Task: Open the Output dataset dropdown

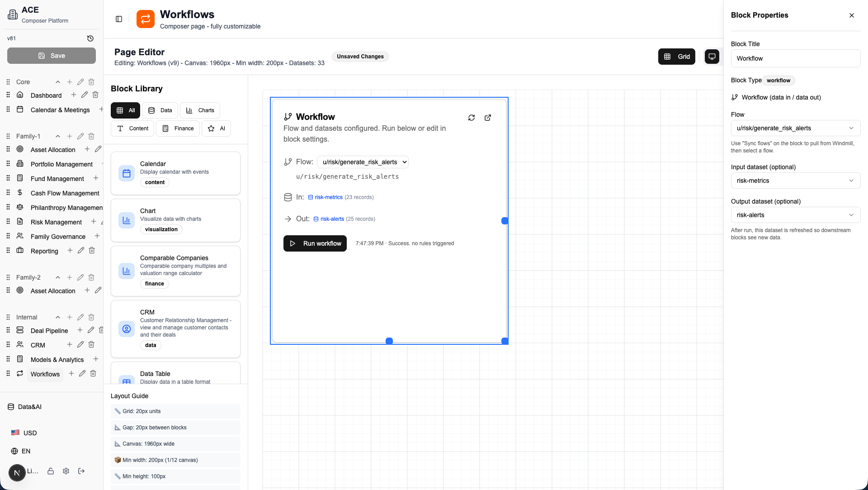Action: coord(795,215)
